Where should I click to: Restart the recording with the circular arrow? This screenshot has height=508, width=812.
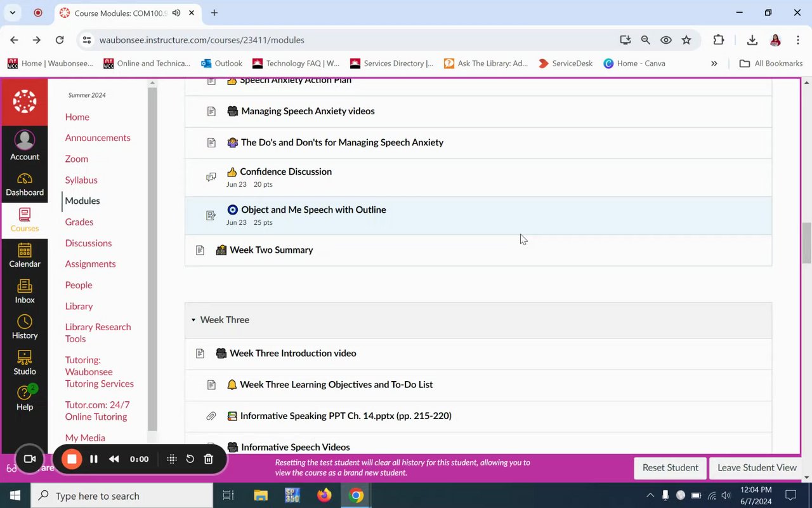tap(190, 459)
